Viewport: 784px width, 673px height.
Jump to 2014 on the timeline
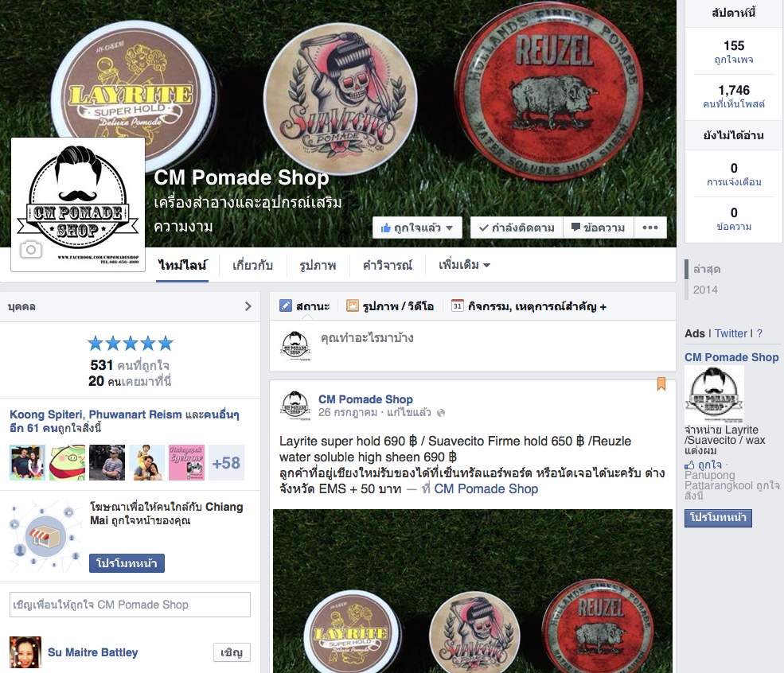705,290
